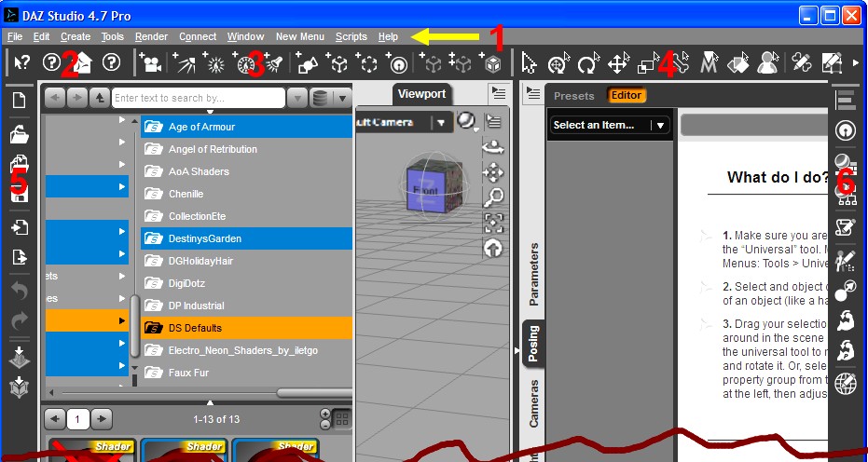Select the Electro_Neon_Shaders_by_iletgo folder
The height and width of the screenshot is (462, 868).
pyautogui.click(x=246, y=350)
